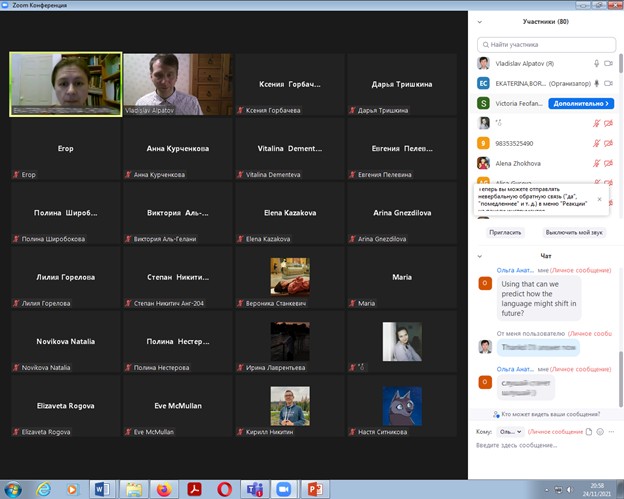Image resolution: width=624 pixels, height=499 pixels.
Task: Click the Zoom icon in the taskbar
Action: click(281, 488)
